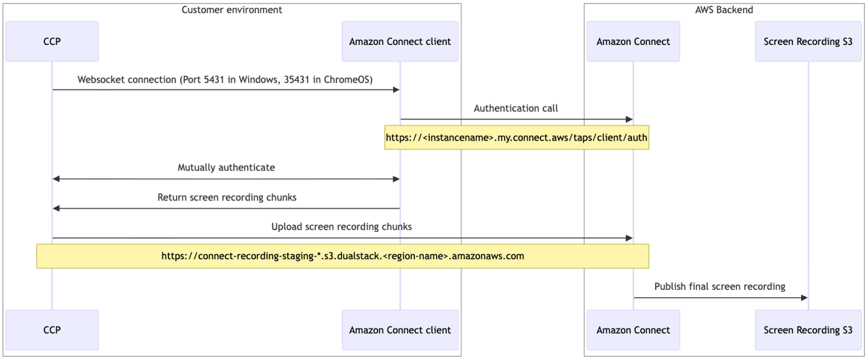Select the Upload screen recording chunks label
The height and width of the screenshot is (358, 868).
341,227
